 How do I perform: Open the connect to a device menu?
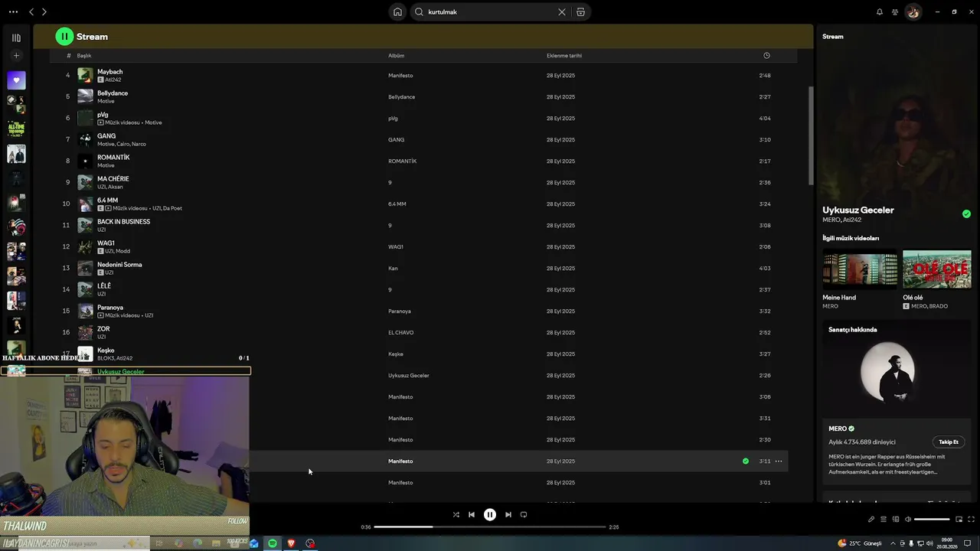tap(896, 520)
